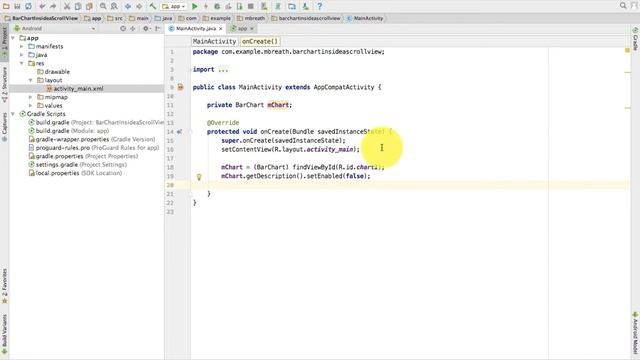Click the Paste icon in toolbar
Viewport: 640px width, 360px height.
tap(89, 6)
